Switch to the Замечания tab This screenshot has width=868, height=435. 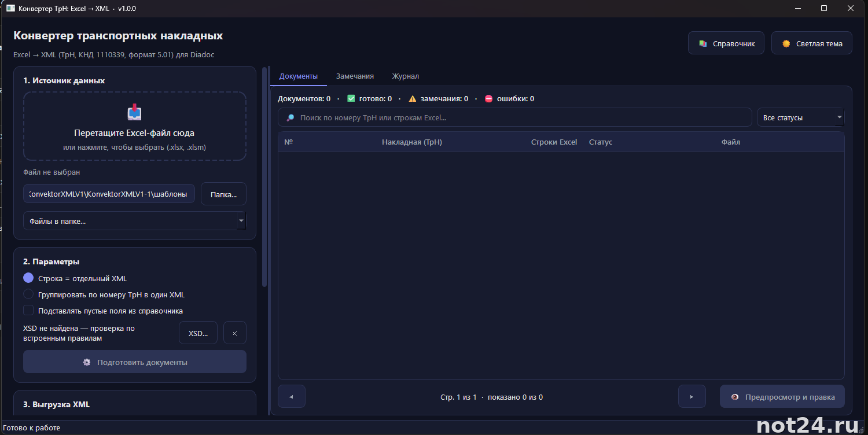coord(355,76)
